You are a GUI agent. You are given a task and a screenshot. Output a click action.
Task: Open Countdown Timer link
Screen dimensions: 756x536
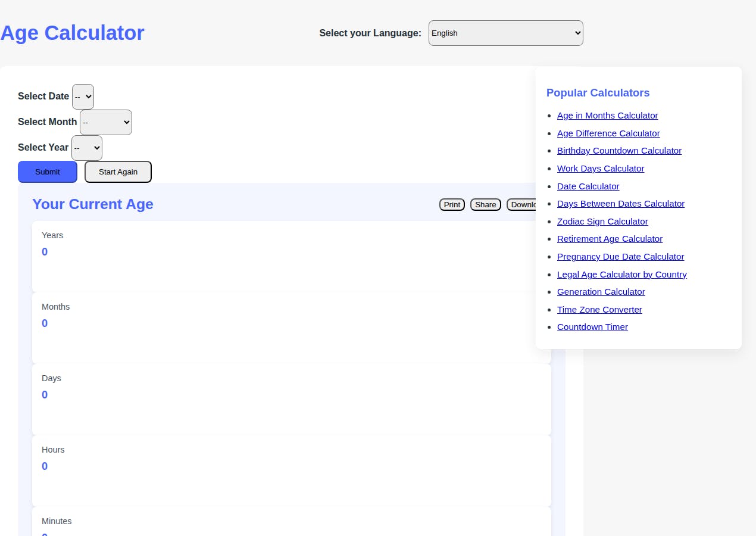point(592,327)
